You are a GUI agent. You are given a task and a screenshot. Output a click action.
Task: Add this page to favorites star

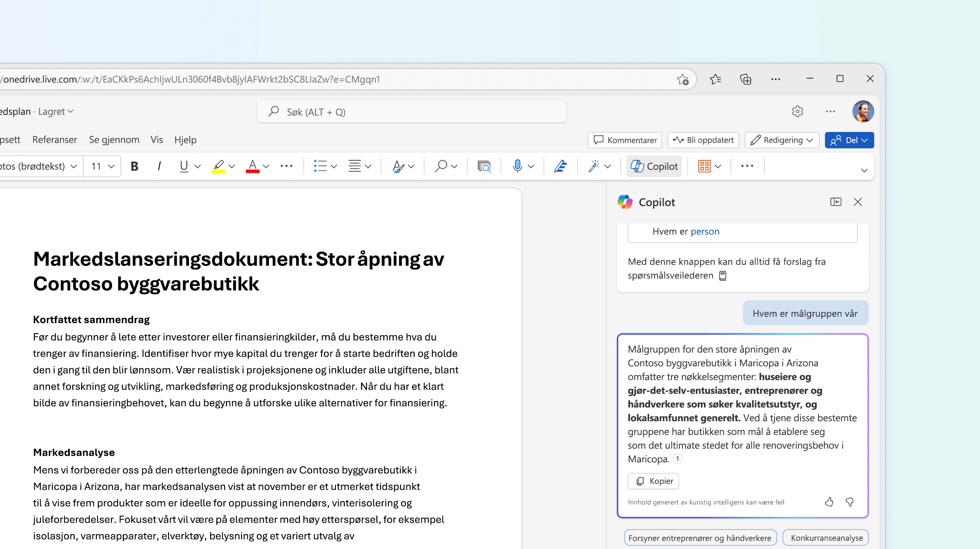tap(683, 80)
